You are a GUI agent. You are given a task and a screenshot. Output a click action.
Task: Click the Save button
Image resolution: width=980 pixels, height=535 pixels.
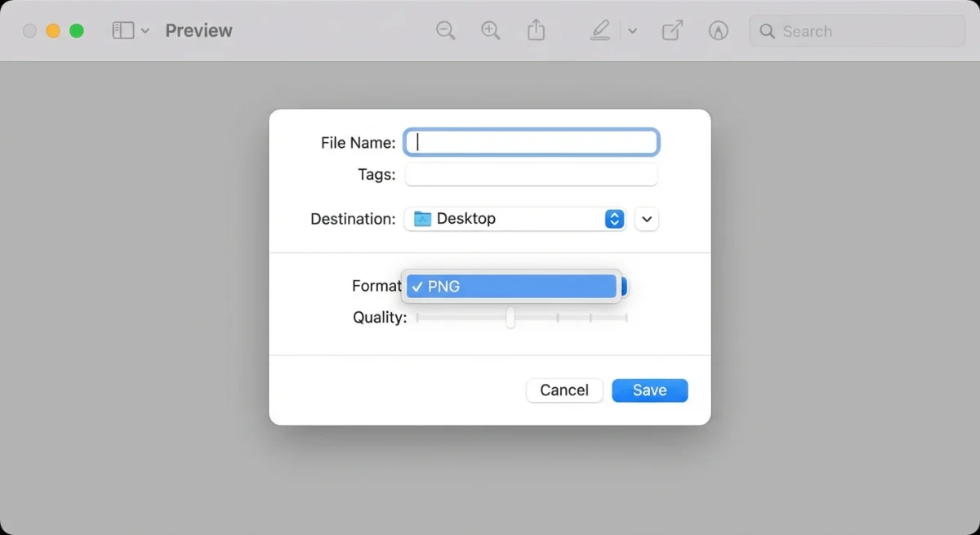pos(650,390)
